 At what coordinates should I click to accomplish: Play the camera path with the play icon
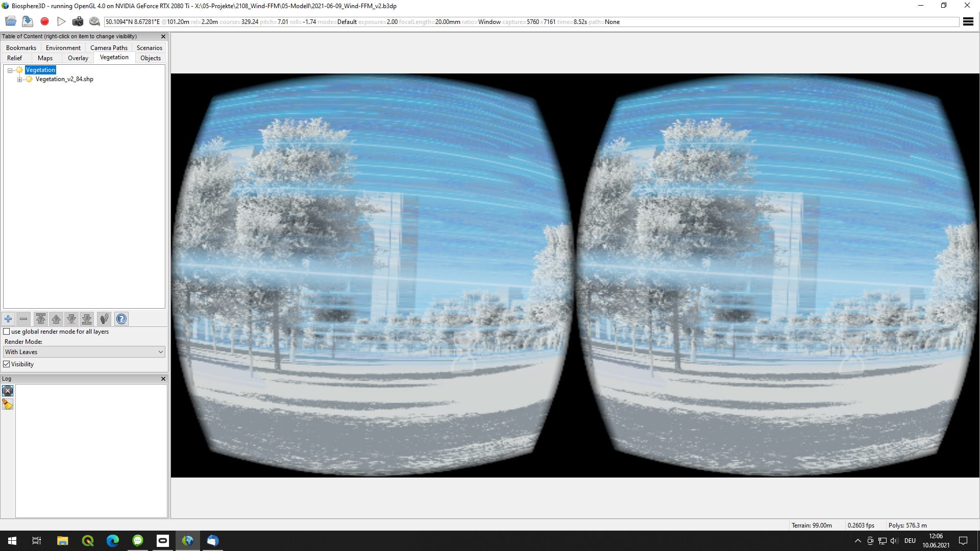click(x=61, y=21)
